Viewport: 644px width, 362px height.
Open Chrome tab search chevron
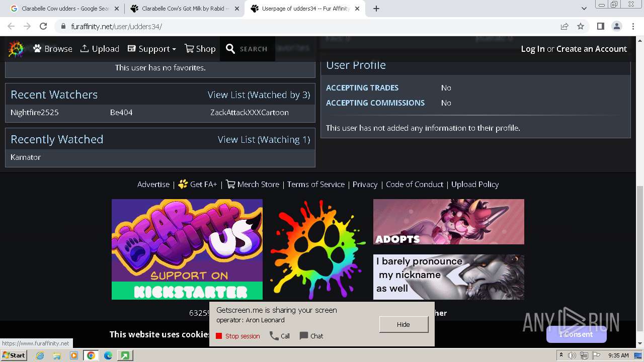click(584, 9)
